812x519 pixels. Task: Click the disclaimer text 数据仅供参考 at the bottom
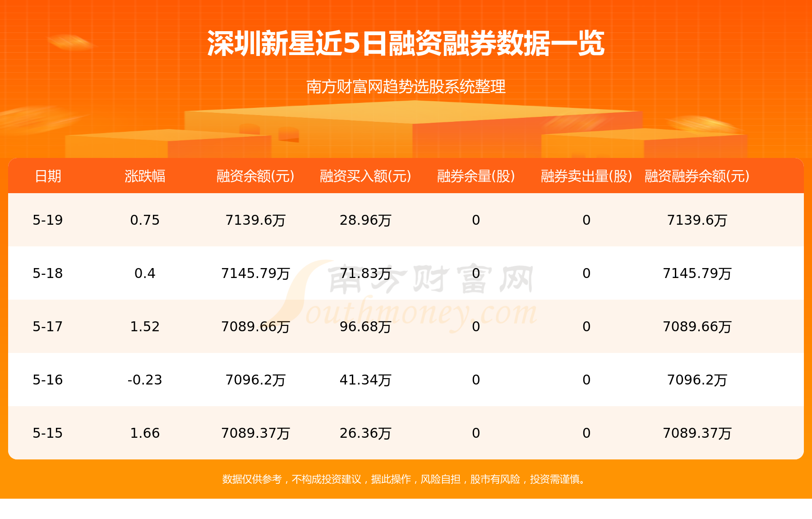pos(252,479)
